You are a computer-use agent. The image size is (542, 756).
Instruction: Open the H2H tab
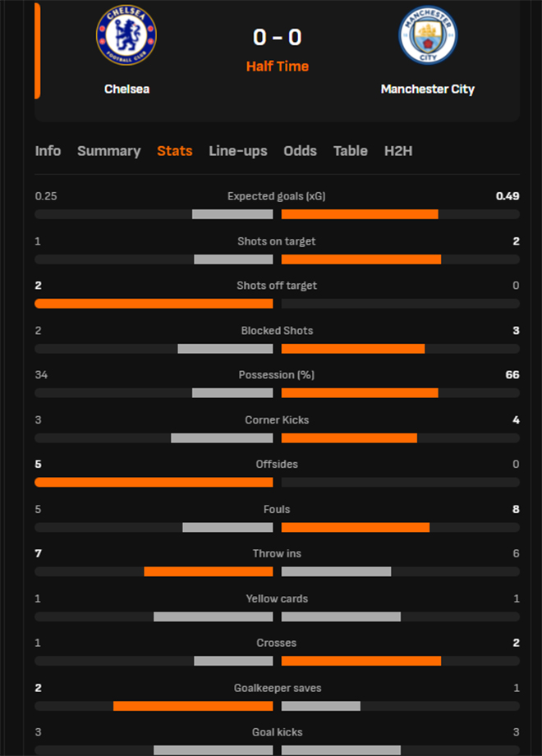(398, 151)
